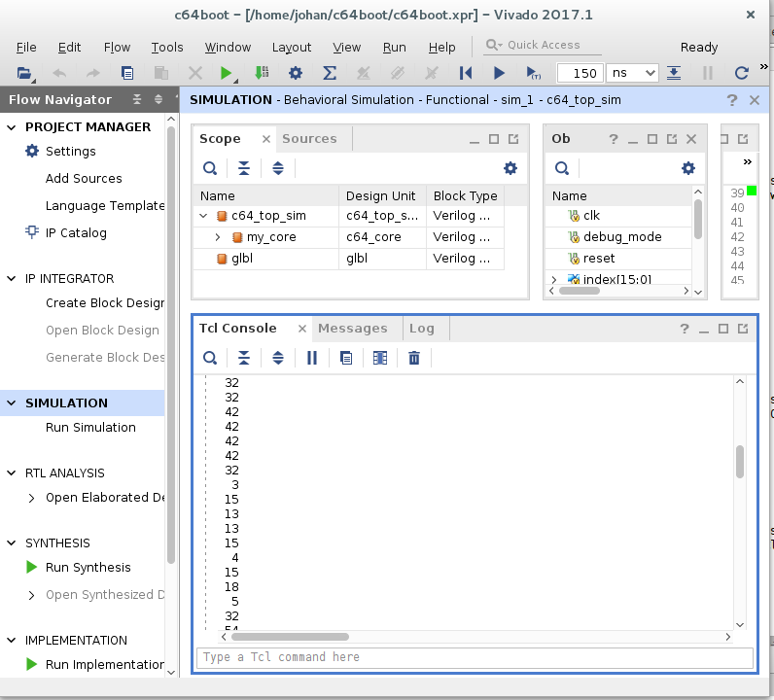The image size is (774, 700).
Task: Click the Open Project toolbar icon
Action: (23, 73)
